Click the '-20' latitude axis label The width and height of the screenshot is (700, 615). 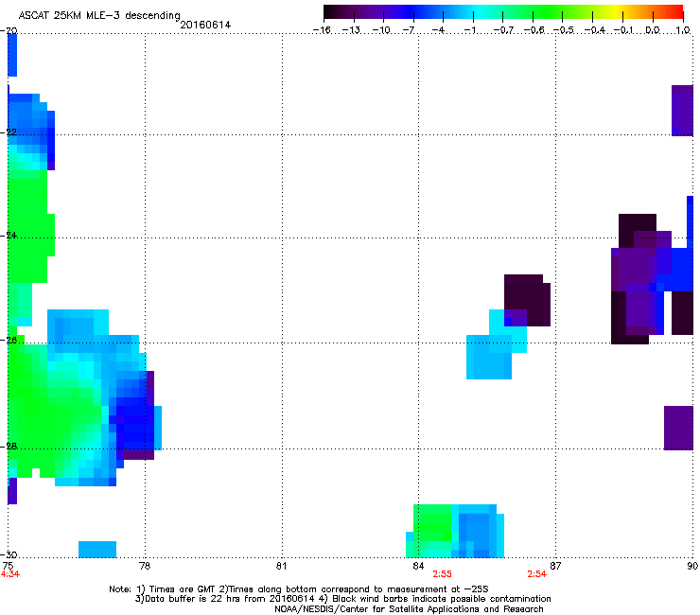coord(9,31)
